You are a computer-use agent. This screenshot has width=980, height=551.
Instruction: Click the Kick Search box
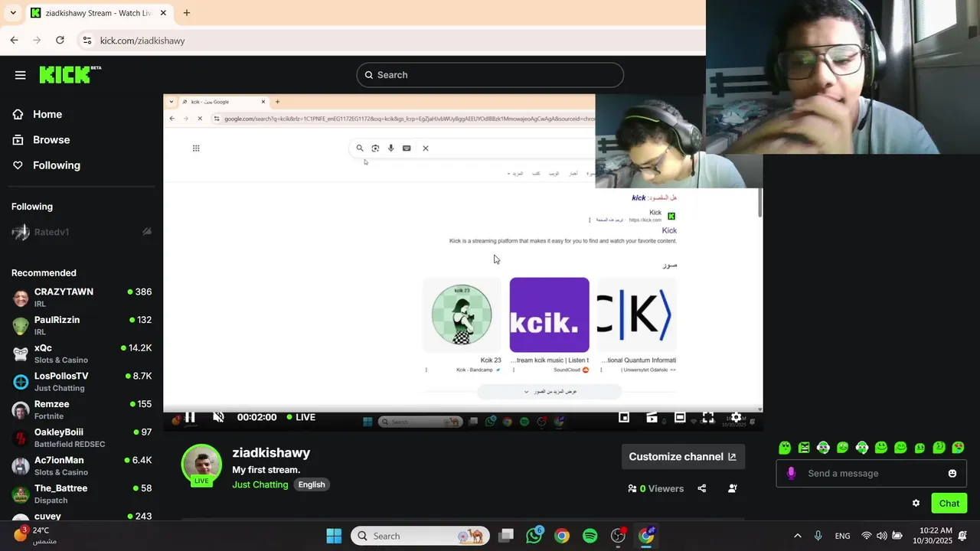(490, 75)
